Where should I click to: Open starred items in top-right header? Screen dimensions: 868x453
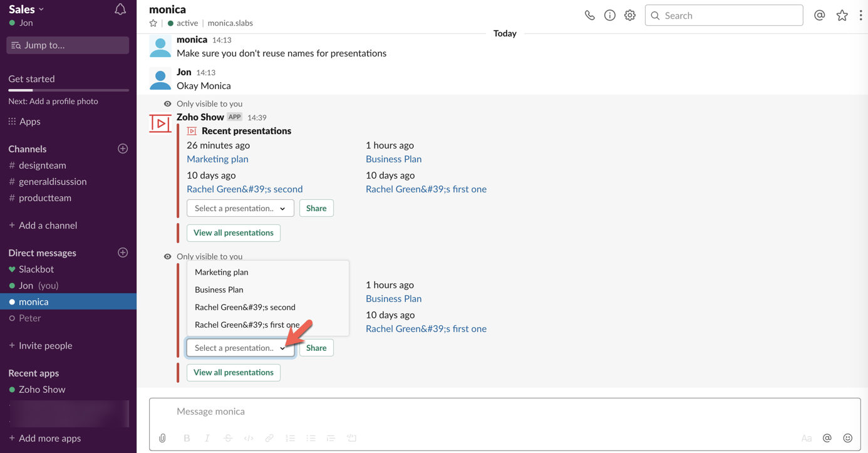click(x=842, y=16)
